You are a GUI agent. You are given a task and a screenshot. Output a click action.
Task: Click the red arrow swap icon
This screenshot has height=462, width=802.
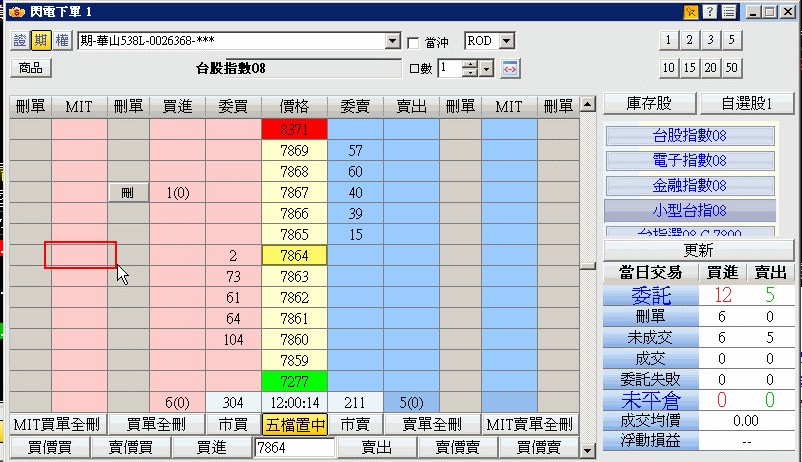tap(510, 69)
